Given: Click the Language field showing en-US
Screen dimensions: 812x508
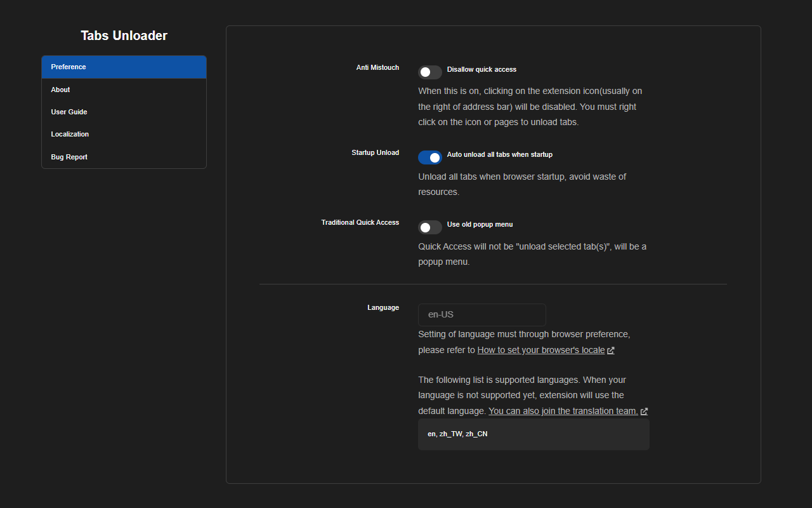Looking at the screenshot, I should click(x=481, y=314).
